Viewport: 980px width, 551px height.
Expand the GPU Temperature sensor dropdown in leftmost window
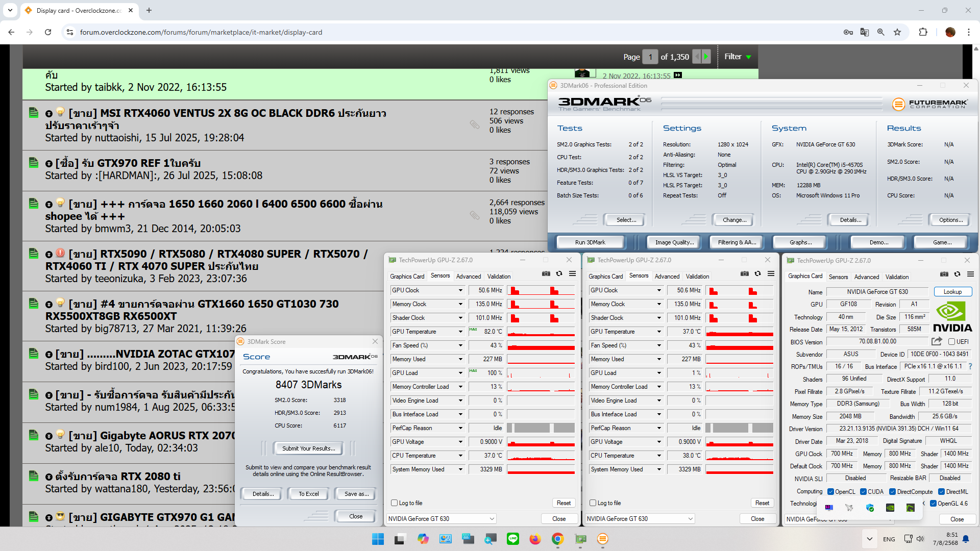tap(460, 332)
